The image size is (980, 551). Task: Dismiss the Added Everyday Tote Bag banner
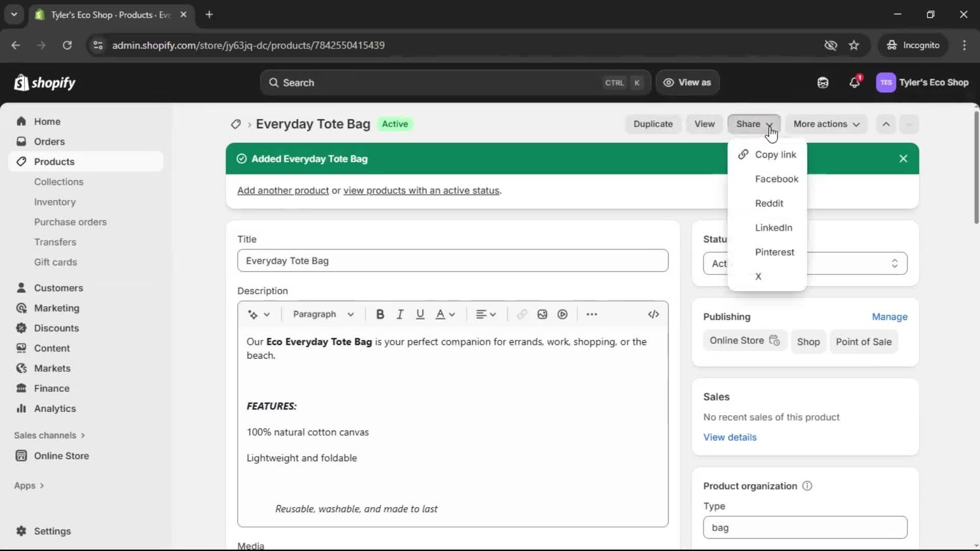pos(903,159)
